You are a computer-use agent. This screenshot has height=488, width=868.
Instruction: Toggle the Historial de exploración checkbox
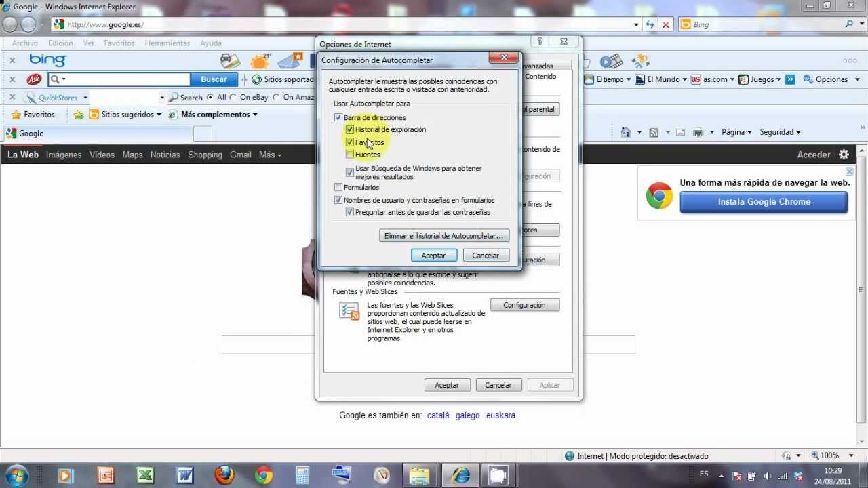350,129
